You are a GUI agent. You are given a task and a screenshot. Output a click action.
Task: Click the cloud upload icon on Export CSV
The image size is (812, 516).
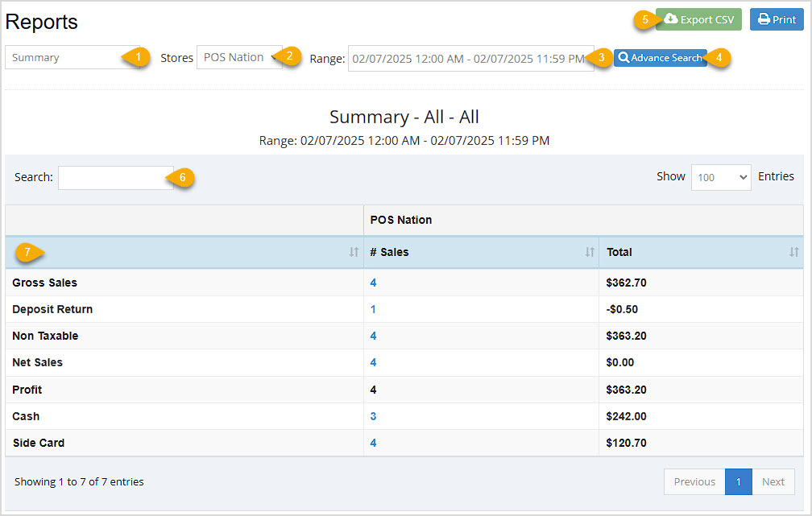point(672,19)
